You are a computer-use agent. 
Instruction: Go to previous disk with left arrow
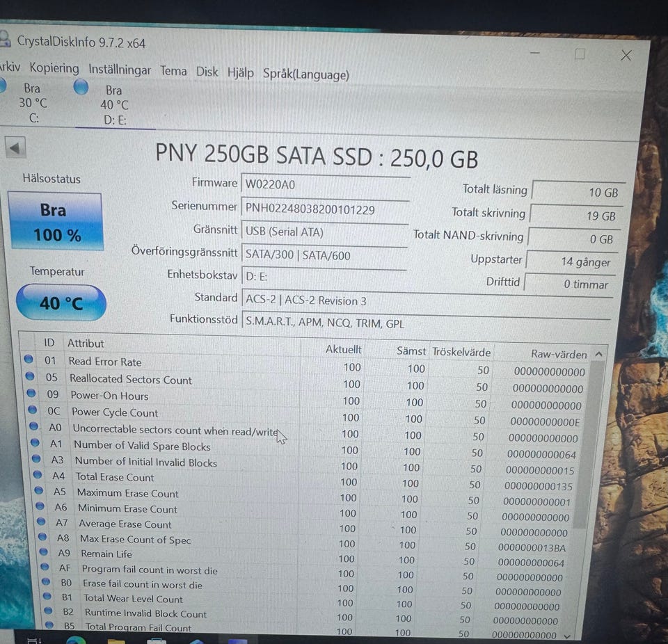tap(15, 148)
